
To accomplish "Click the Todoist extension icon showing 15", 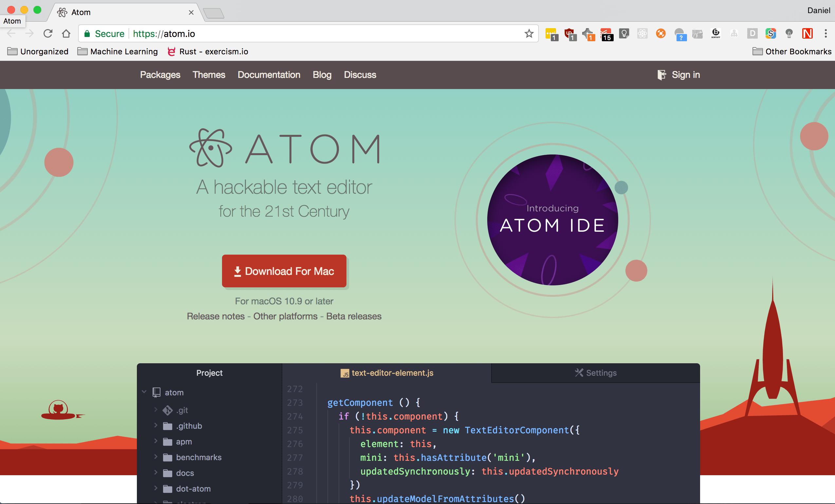I will 606,34.
